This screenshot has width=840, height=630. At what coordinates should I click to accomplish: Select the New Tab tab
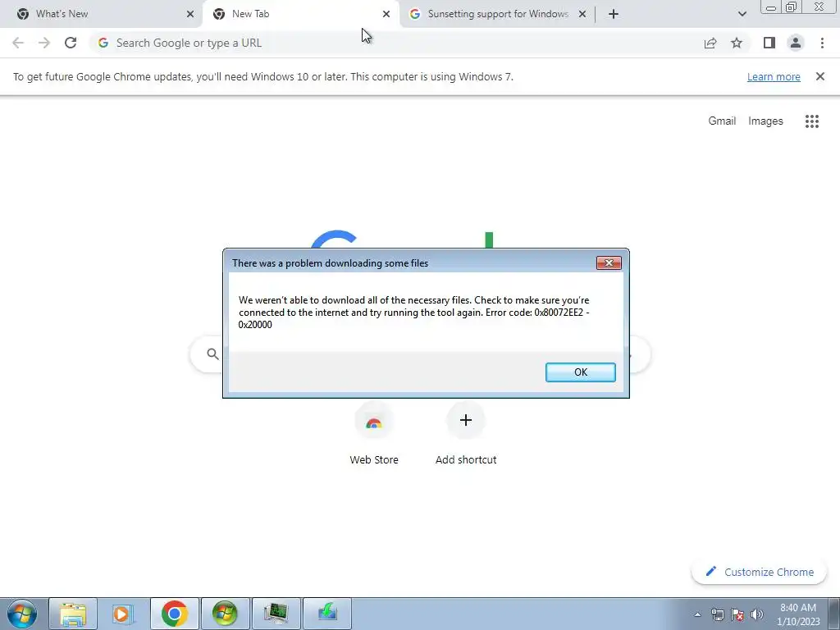(x=300, y=14)
